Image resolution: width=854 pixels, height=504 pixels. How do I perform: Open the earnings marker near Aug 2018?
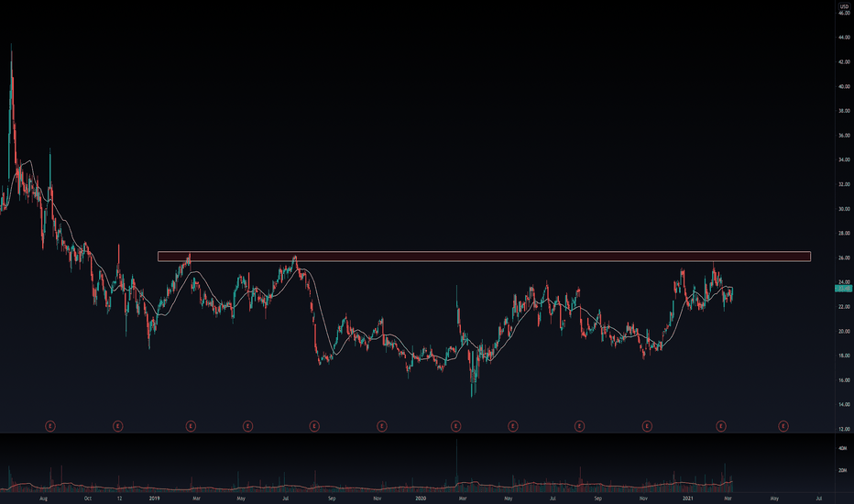(x=50, y=426)
